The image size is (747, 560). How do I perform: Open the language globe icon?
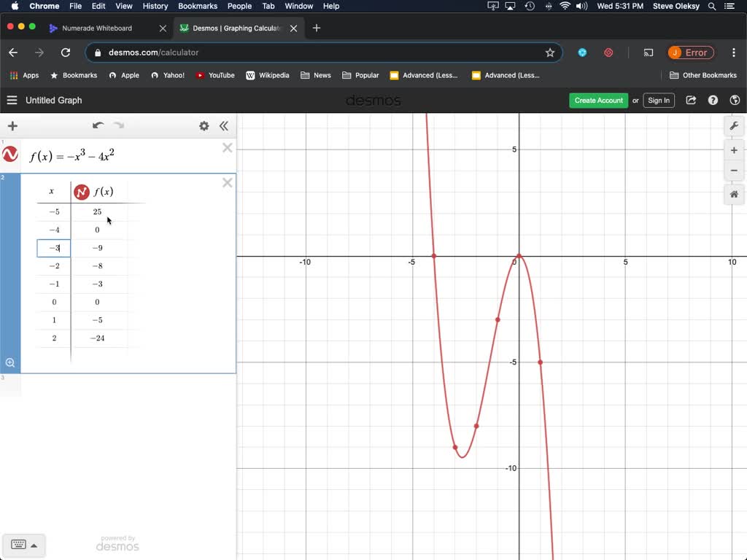pyautogui.click(x=735, y=100)
